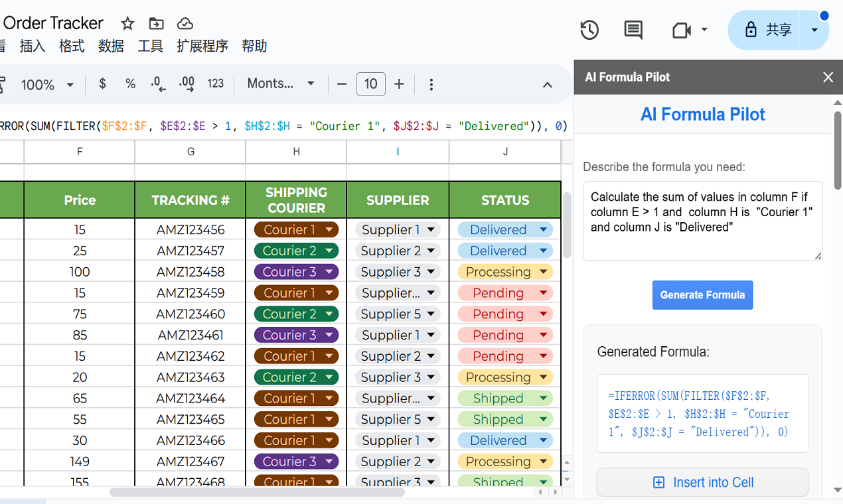Open the share options dropdown arrow
The height and width of the screenshot is (504, 843).
click(814, 30)
